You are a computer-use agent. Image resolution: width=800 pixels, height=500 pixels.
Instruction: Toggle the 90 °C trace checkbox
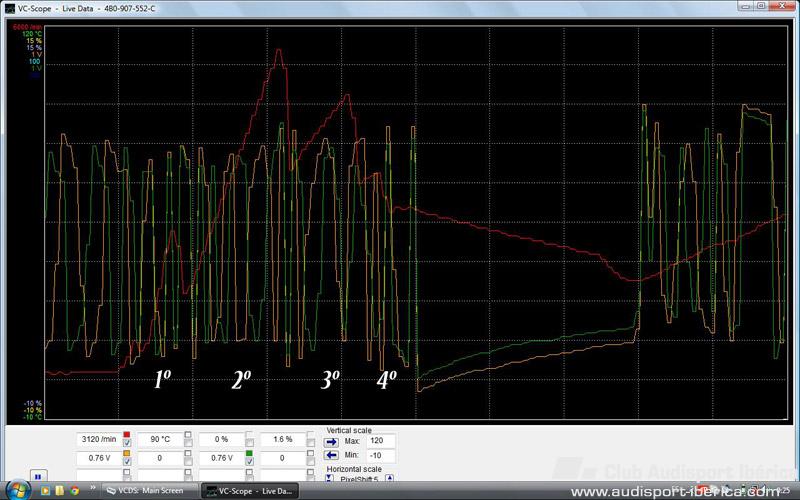tap(188, 442)
